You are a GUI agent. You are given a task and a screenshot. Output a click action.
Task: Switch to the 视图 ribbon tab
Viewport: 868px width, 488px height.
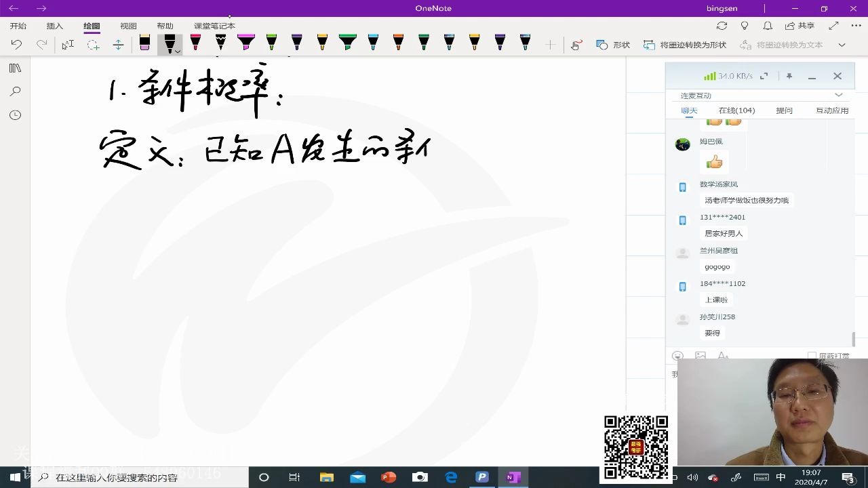pos(127,26)
